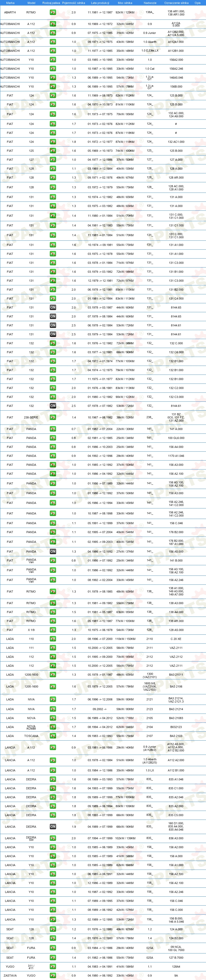Image resolution: width=206 pixels, height=980 pixels.
Task: Click the ON diesel icon in the FIAT PANDA 1.3 row
Action: (x=52, y=551)
